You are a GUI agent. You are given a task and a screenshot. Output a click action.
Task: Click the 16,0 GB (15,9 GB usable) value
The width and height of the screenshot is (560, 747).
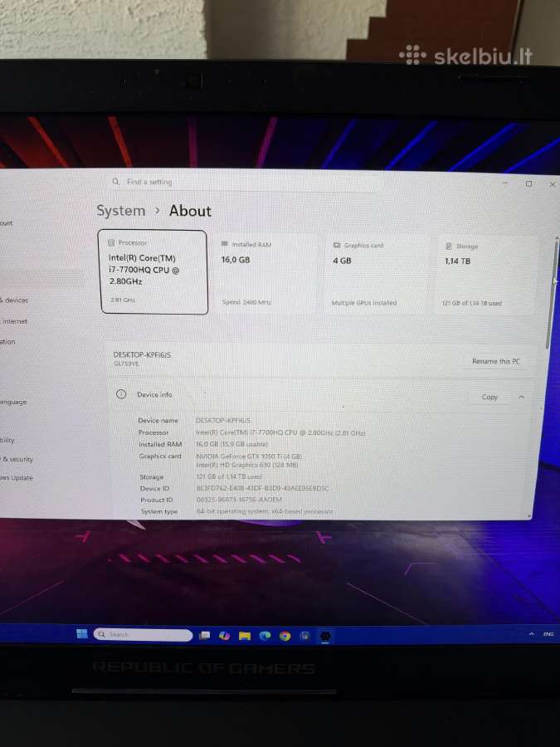point(232,444)
